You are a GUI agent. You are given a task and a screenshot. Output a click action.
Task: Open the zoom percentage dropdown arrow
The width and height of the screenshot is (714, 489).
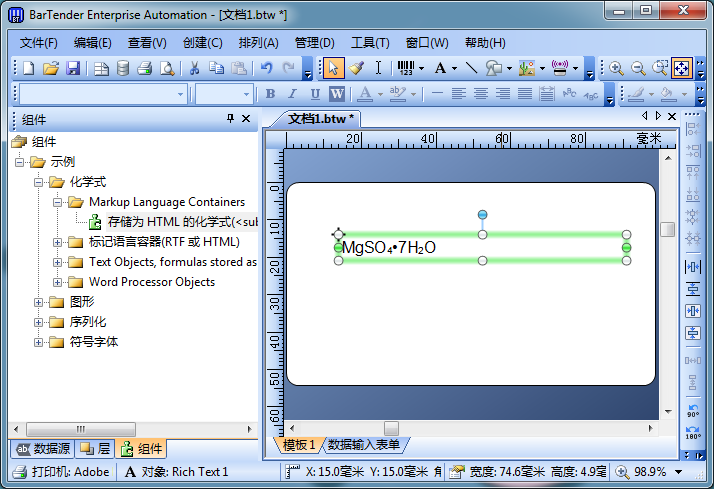tap(680, 472)
